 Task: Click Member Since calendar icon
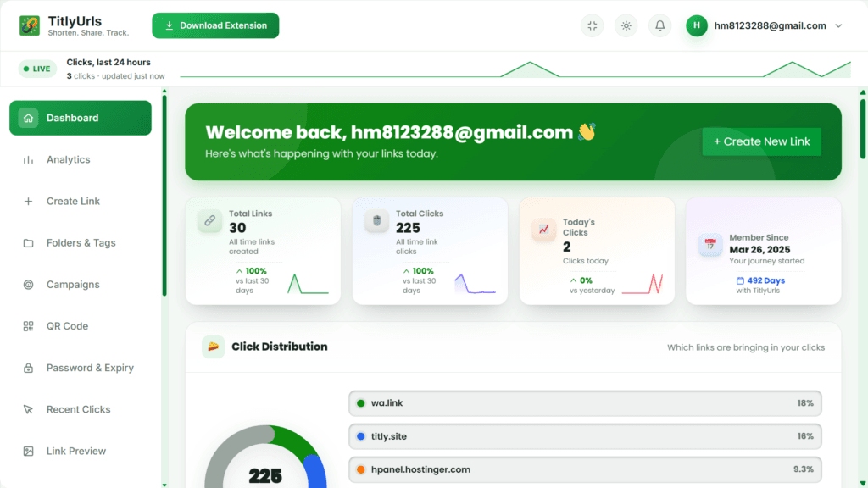click(x=710, y=244)
